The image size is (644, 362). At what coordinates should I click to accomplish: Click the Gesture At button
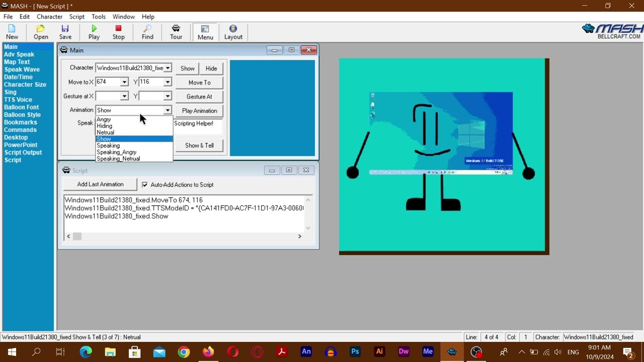tap(199, 97)
